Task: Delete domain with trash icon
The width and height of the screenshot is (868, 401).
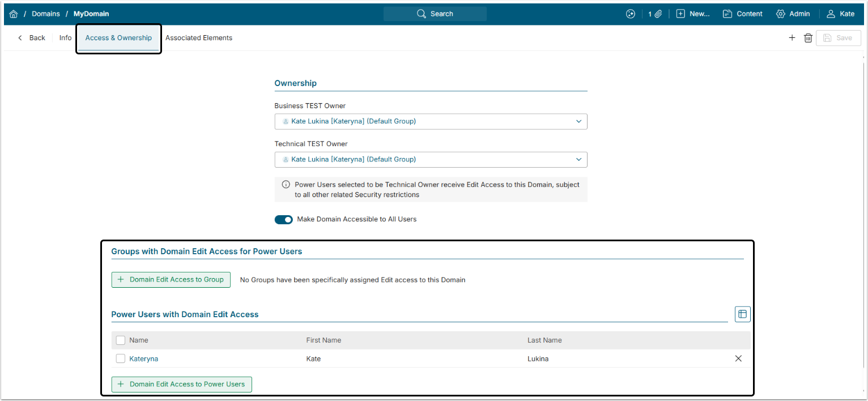Action: click(x=809, y=38)
